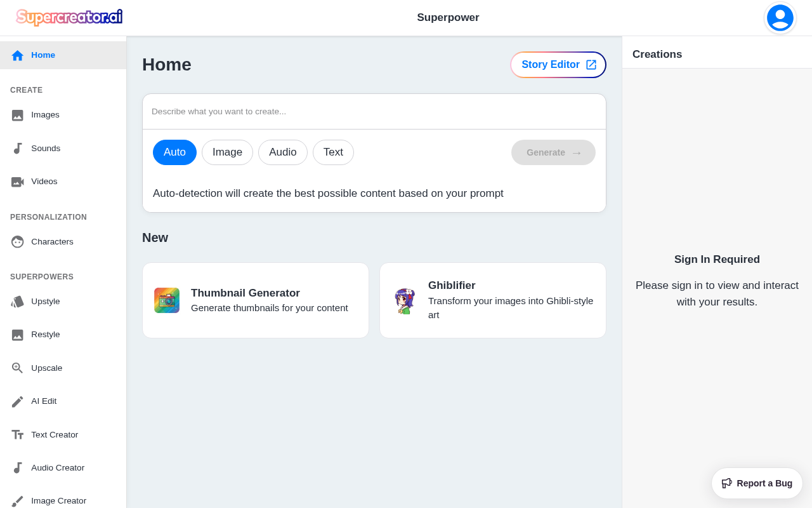
Task: Switch to the Home navigation item
Action: tap(43, 55)
